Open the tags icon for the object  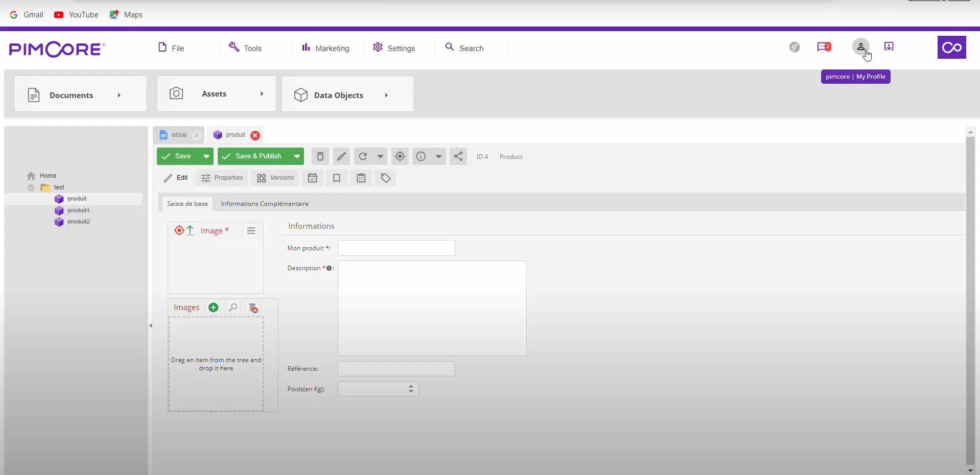click(x=386, y=178)
